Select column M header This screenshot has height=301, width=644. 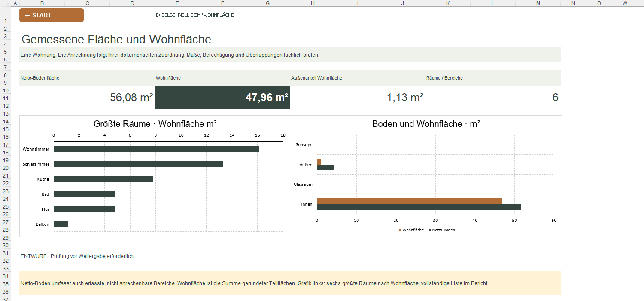pyautogui.click(x=538, y=3)
